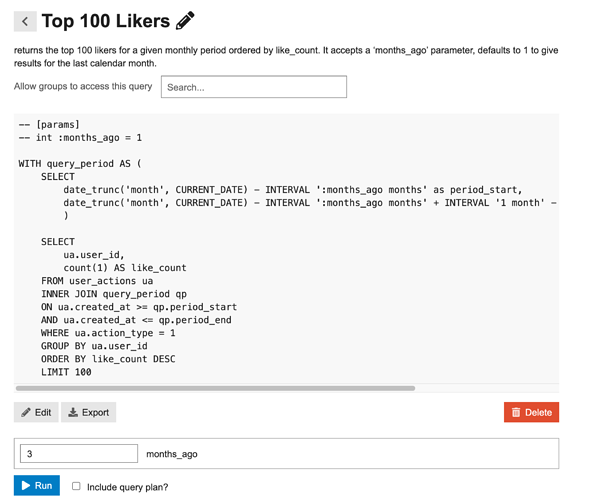Screen dimensions: 589x500
Task: Click the "Allow groups to access this query" label
Action: tap(83, 86)
